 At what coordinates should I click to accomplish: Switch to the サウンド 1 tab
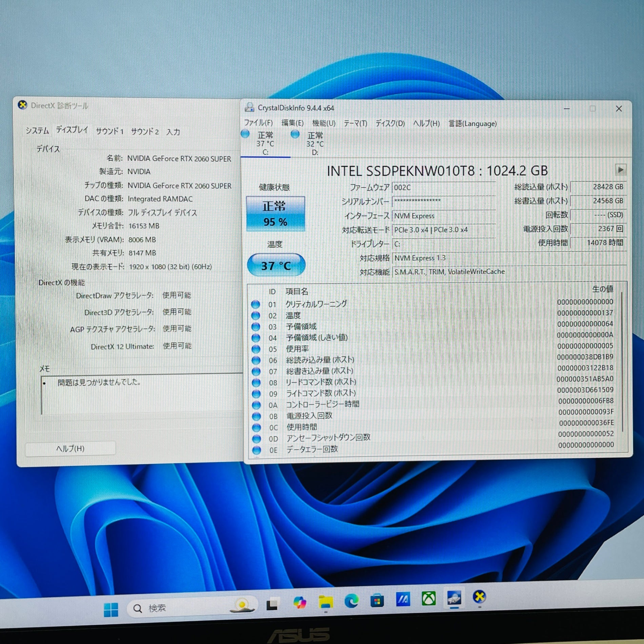[x=109, y=131]
